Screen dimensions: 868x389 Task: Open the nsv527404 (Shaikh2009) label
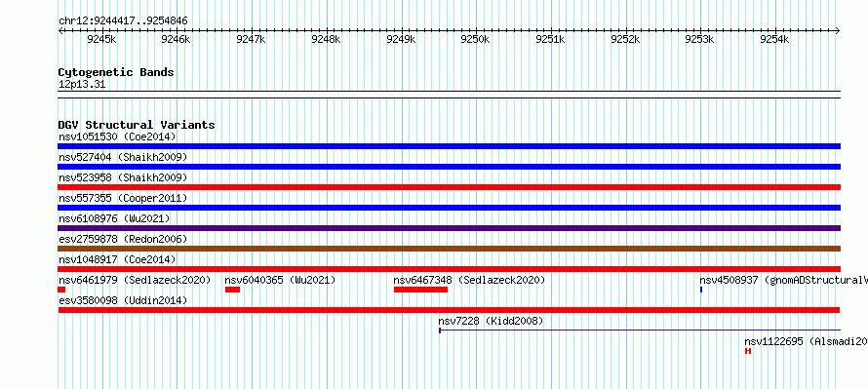click(x=123, y=157)
